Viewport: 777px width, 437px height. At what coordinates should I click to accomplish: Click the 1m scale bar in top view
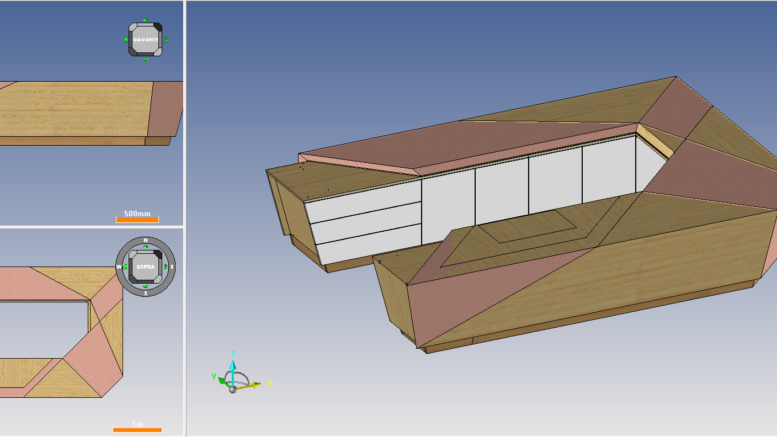coord(137,429)
